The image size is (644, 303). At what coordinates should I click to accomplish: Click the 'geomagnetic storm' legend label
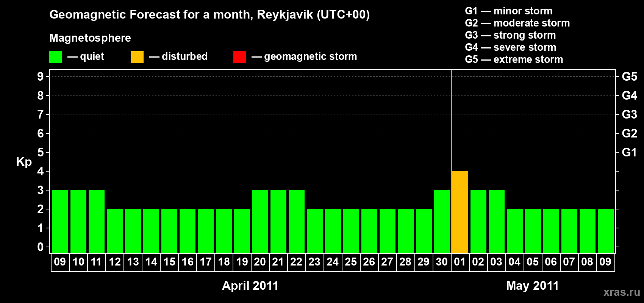pos(310,56)
